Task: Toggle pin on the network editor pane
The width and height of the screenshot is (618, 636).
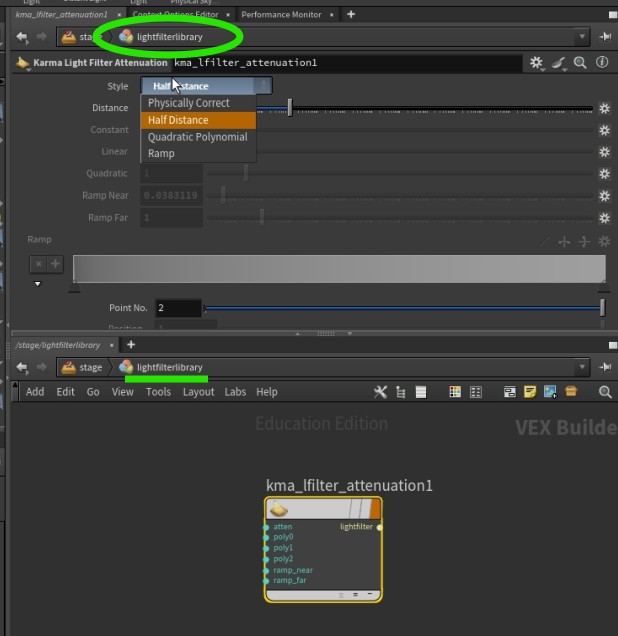Action: click(605, 367)
